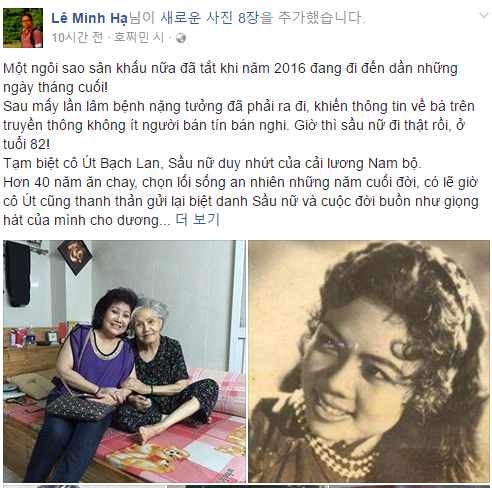Click the '10시간 전' timestamp link
The width and height of the screenshot is (492, 488).
[x=77, y=38]
